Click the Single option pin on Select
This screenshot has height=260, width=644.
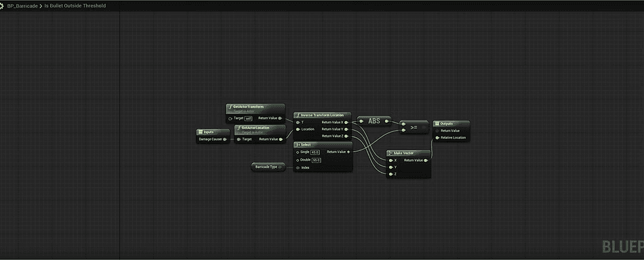tap(298, 152)
